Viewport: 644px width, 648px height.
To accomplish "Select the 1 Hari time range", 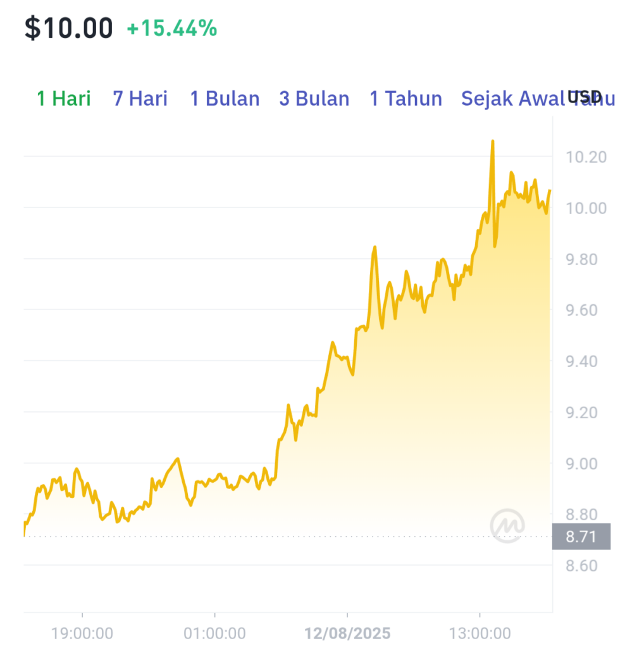I will 64,98.
